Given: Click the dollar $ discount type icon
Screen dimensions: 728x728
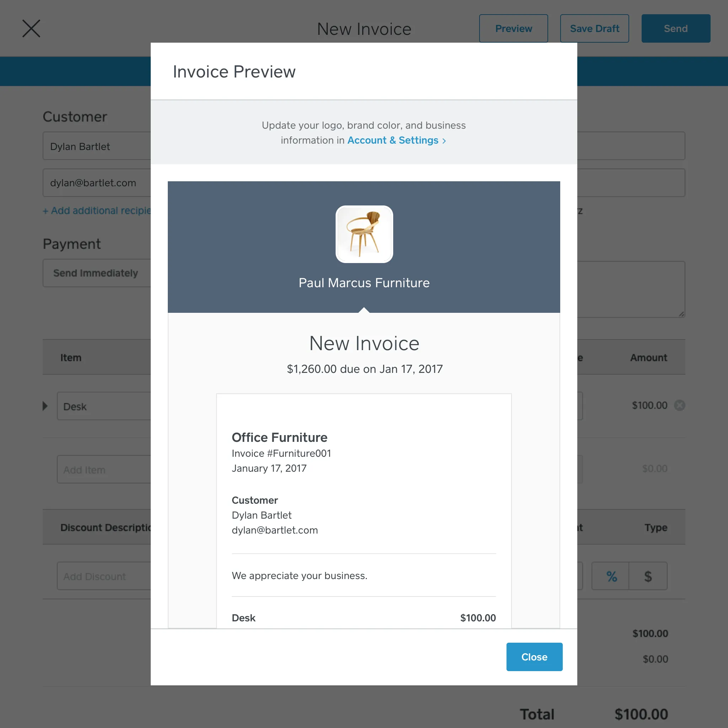Looking at the screenshot, I should pyautogui.click(x=647, y=576).
